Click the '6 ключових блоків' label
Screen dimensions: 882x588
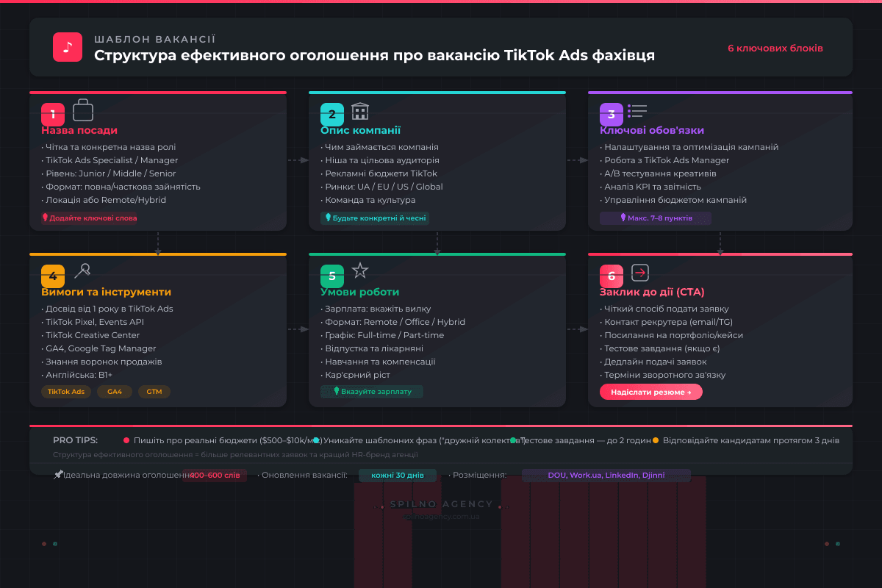(x=775, y=49)
